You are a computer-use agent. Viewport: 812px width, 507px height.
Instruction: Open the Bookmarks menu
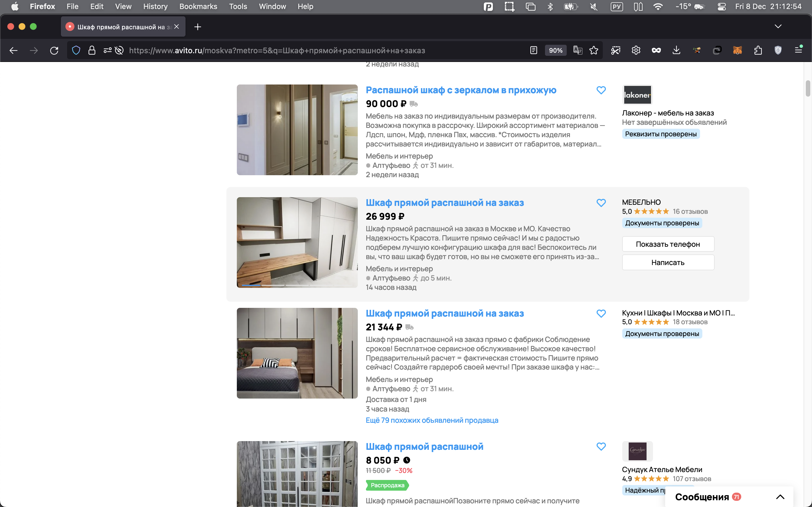tap(198, 6)
